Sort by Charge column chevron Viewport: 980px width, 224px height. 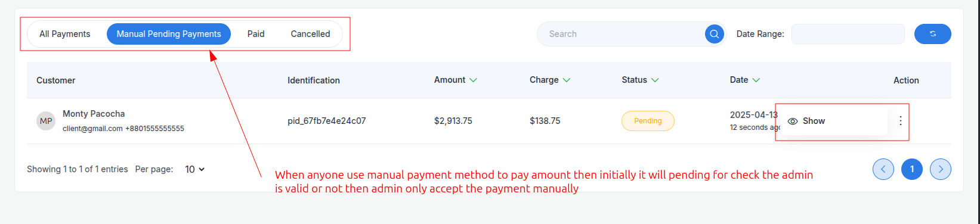566,80
